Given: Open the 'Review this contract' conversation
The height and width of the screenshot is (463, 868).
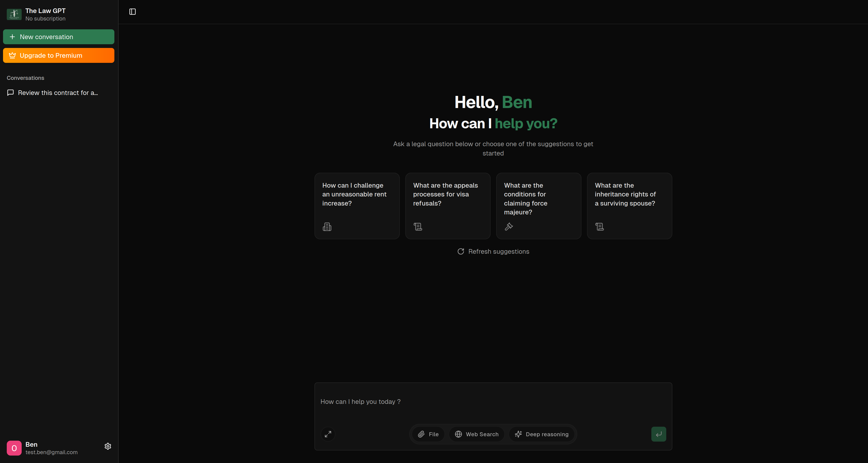Looking at the screenshot, I should pyautogui.click(x=54, y=93).
